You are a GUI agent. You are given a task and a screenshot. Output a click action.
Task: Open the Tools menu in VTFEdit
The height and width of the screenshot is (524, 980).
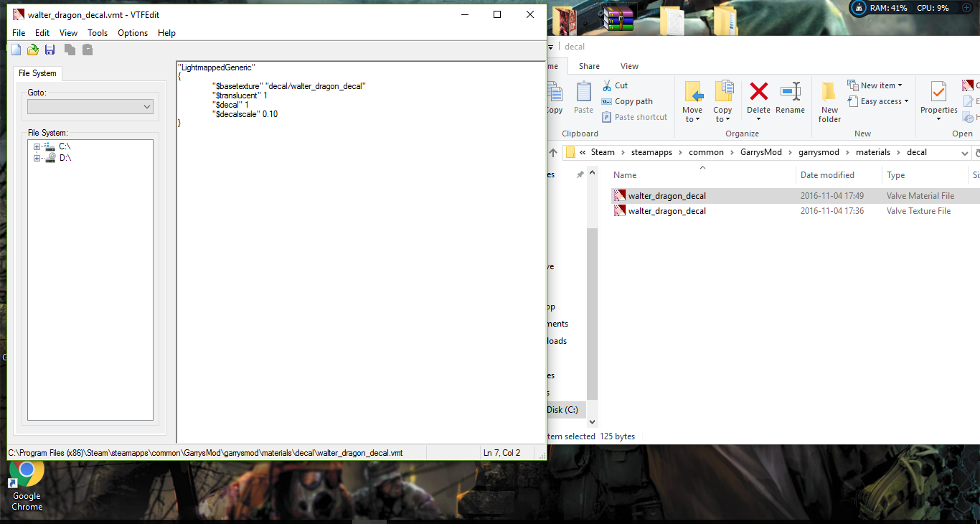click(98, 33)
